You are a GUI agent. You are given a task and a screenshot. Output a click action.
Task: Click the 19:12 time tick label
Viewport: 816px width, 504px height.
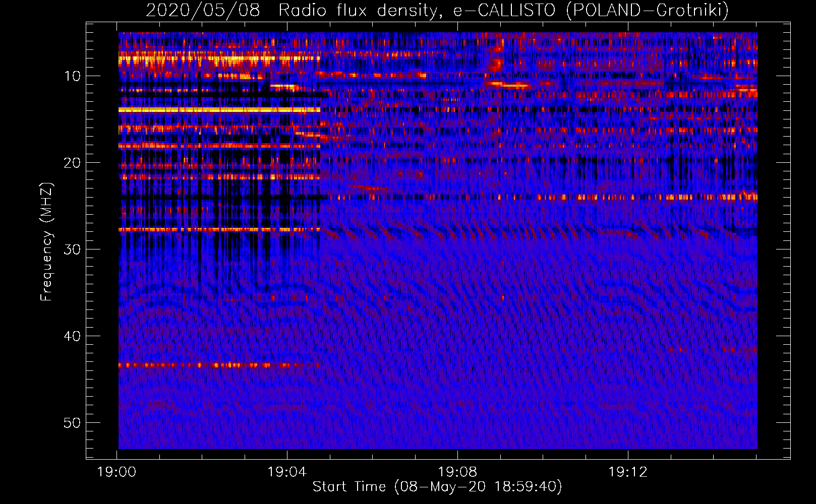(628, 472)
